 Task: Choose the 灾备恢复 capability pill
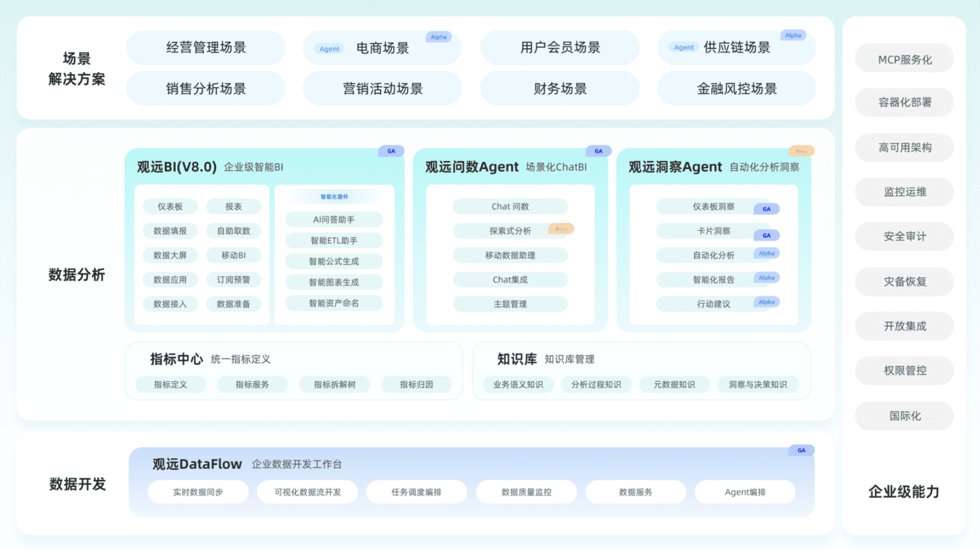(904, 282)
